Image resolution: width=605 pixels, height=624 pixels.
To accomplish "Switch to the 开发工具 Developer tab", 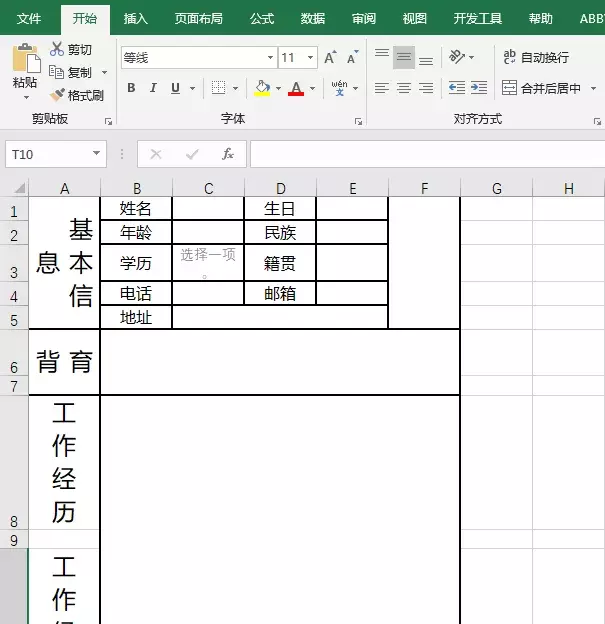I will click(x=478, y=19).
